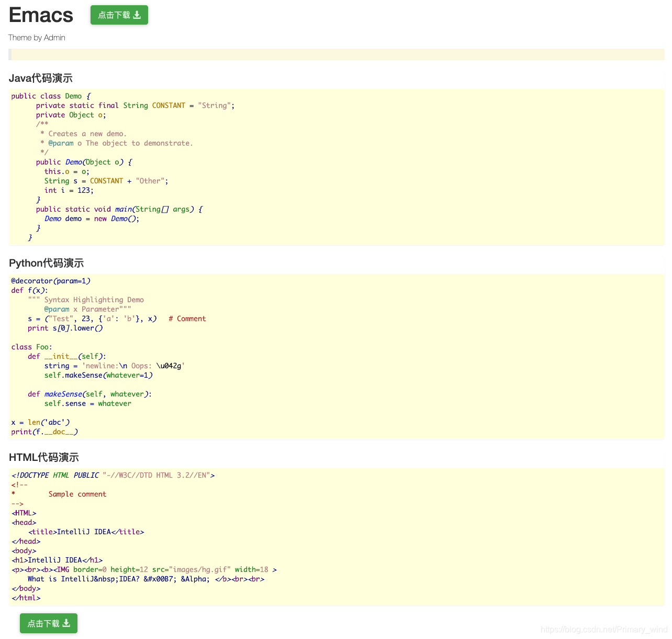Click the Java代码演示 heading
The height and width of the screenshot is (639, 672).
pyautogui.click(x=41, y=78)
